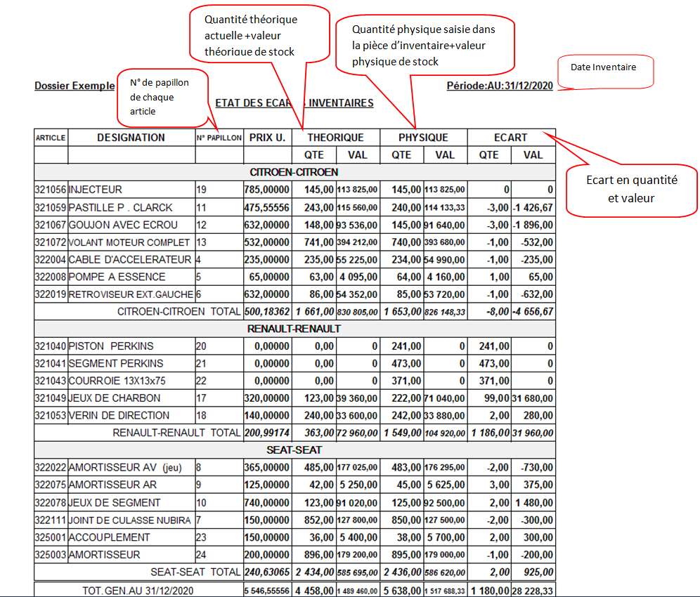
Task: Click the PHYSIQUE column header
Action: click(x=423, y=138)
